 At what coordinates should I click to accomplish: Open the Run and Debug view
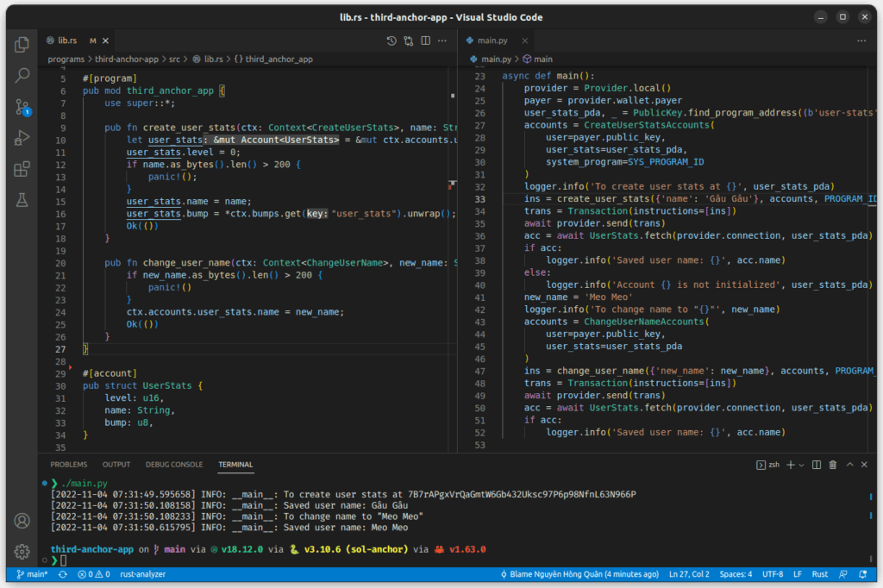pos(22,138)
